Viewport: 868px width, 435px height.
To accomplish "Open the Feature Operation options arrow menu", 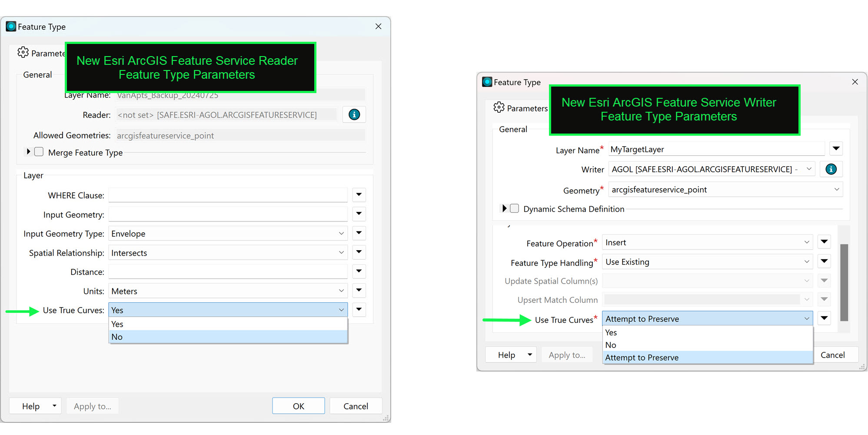I will pyautogui.click(x=824, y=242).
